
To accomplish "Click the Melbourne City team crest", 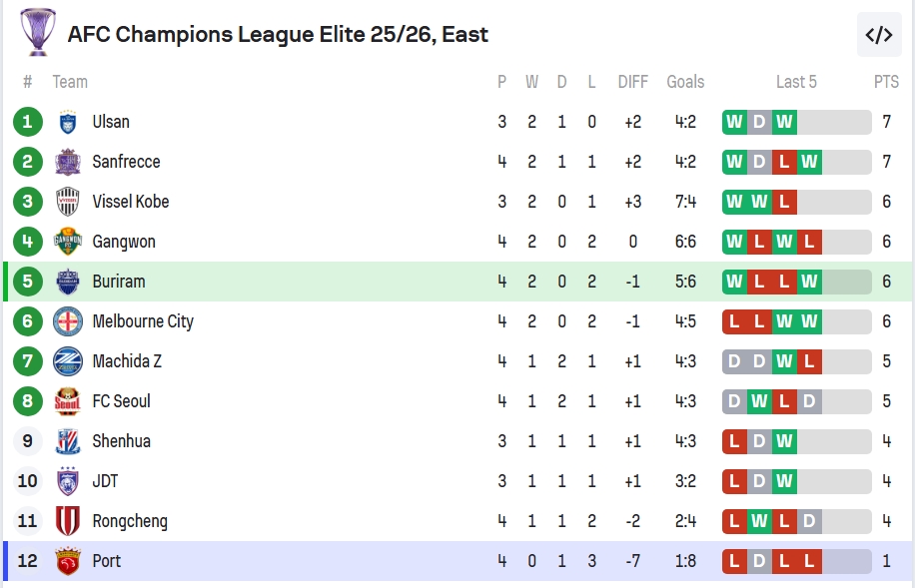I will pyautogui.click(x=68, y=321).
